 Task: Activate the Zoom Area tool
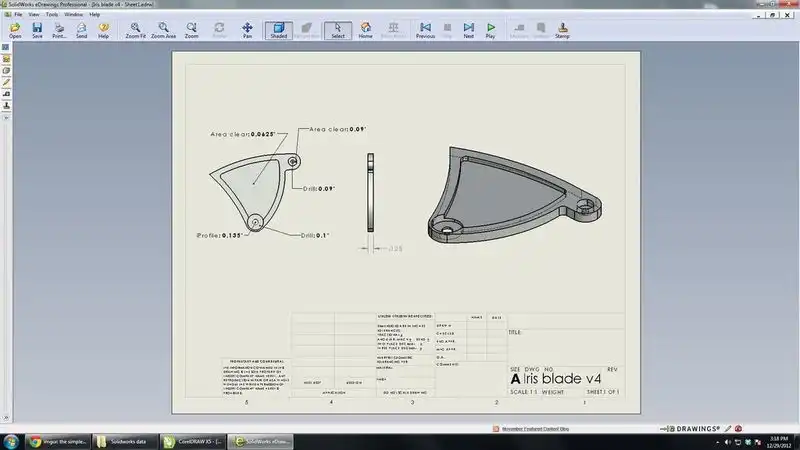tap(164, 30)
